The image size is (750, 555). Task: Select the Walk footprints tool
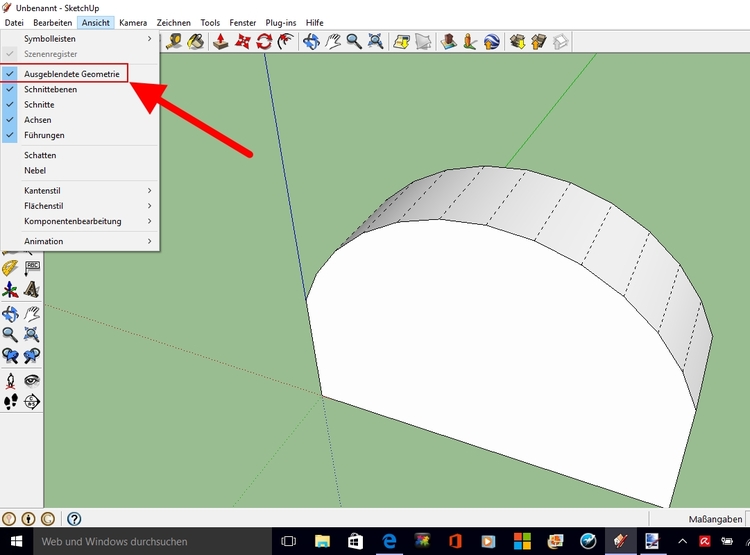[x=11, y=402]
